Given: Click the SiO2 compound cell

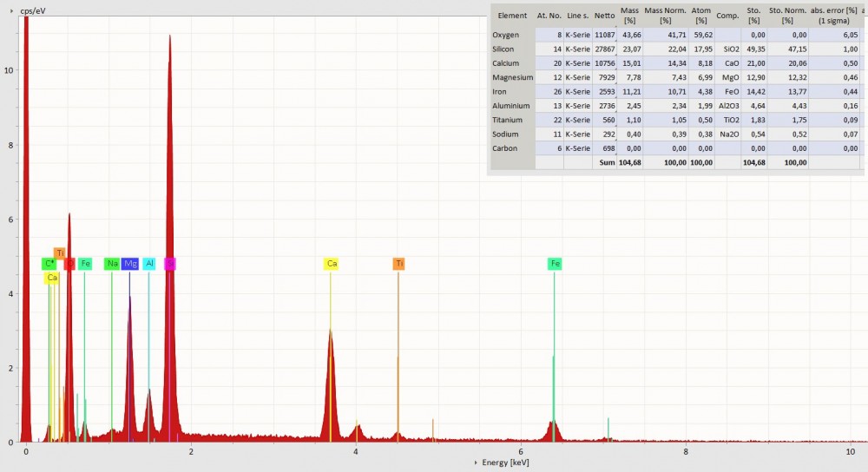Looking at the screenshot, I should coord(729,49).
